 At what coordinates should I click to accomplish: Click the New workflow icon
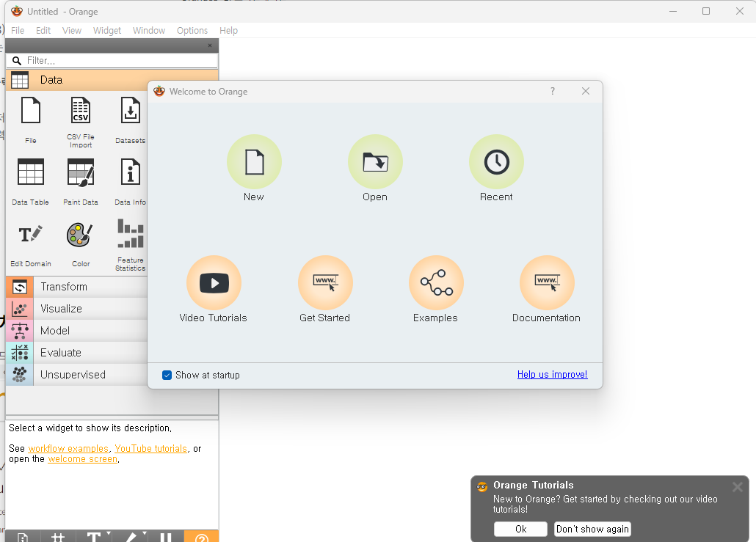[254, 162]
